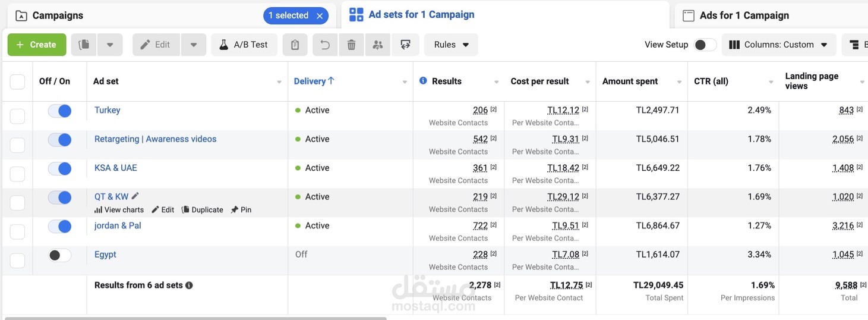The width and height of the screenshot is (868, 320).
Task: Click the clipboard paste icon in toolbar
Action: (295, 45)
